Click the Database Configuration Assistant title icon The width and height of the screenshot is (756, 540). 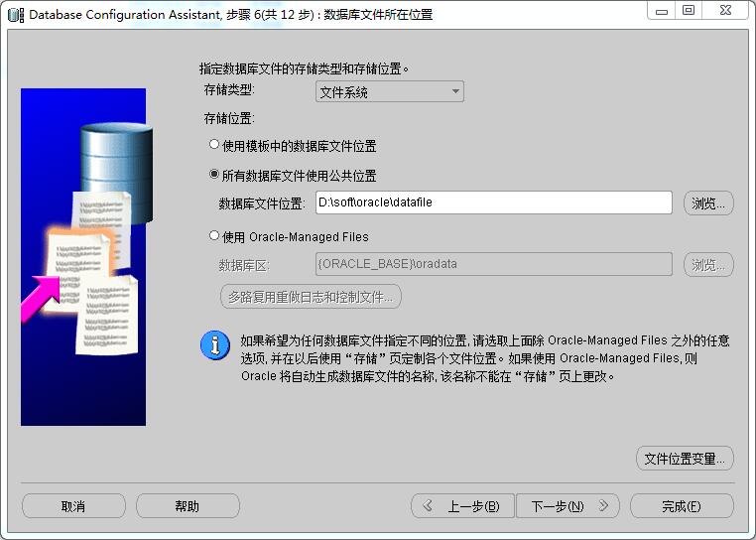[x=16, y=15]
